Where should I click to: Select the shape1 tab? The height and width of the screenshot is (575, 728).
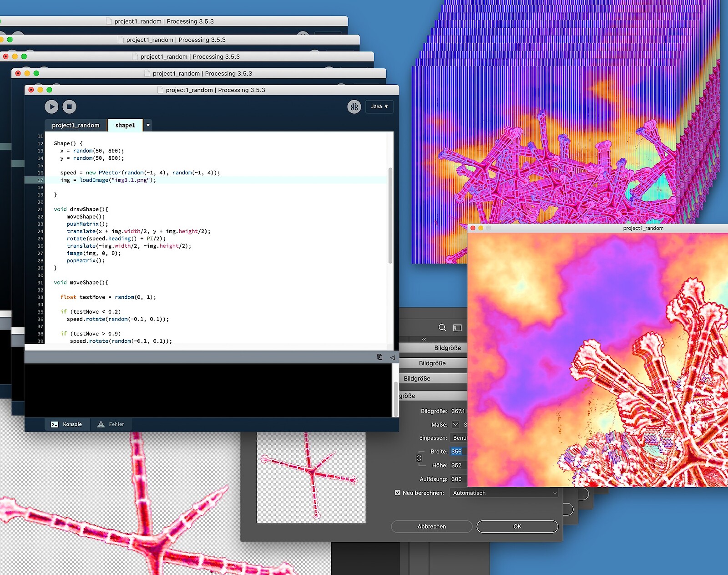(x=125, y=125)
